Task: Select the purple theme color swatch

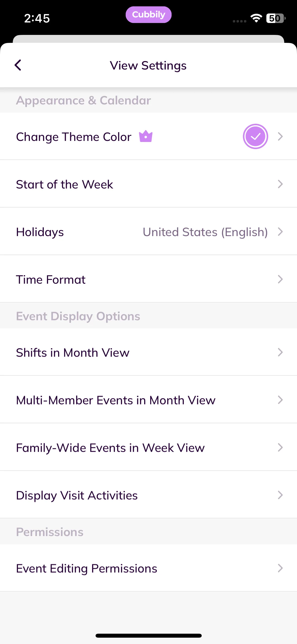Action: 255,136
